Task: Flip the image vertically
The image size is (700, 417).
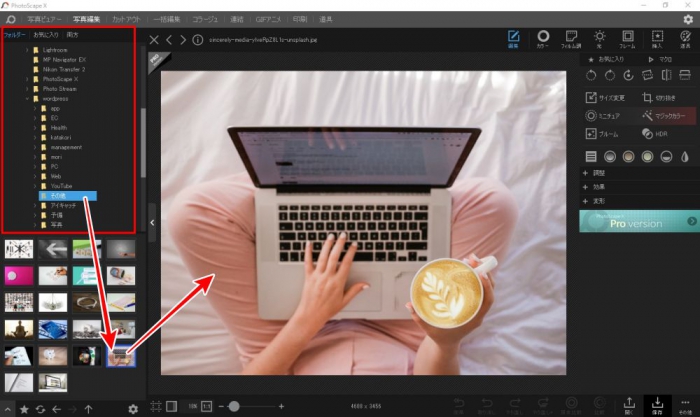Action: [685, 75]
